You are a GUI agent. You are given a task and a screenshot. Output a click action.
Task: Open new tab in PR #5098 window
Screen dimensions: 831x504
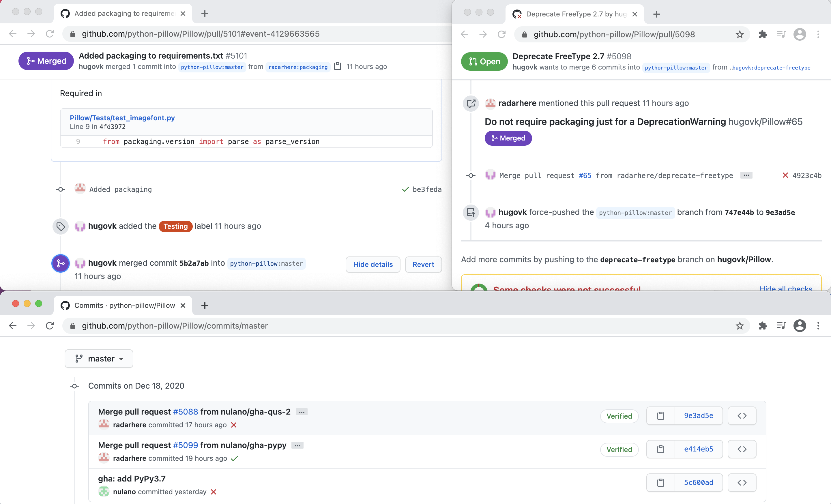click(x=656, y=14)
